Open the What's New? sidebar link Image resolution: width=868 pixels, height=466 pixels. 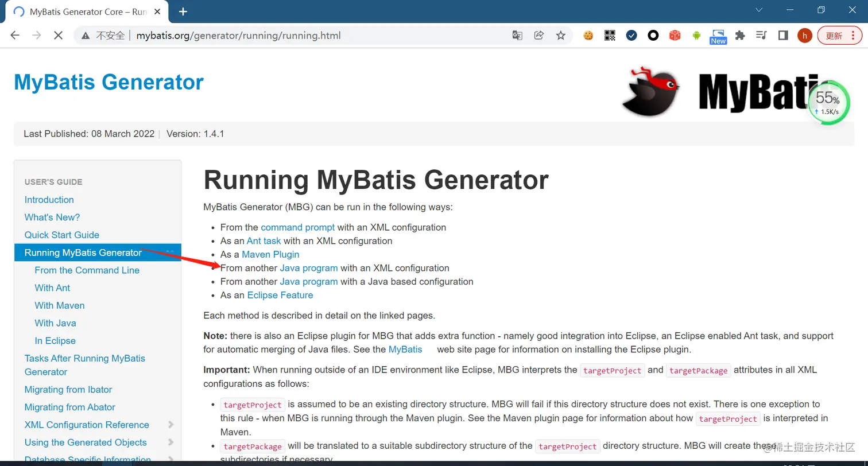[x=52, y=218]
